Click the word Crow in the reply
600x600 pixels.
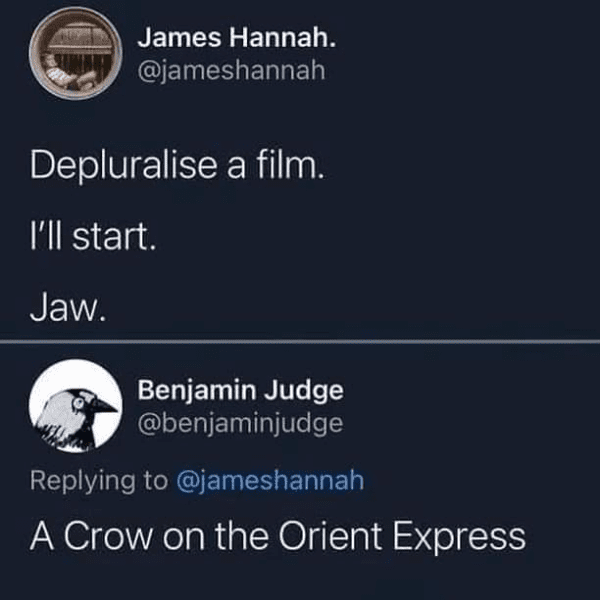pos(108,536)
